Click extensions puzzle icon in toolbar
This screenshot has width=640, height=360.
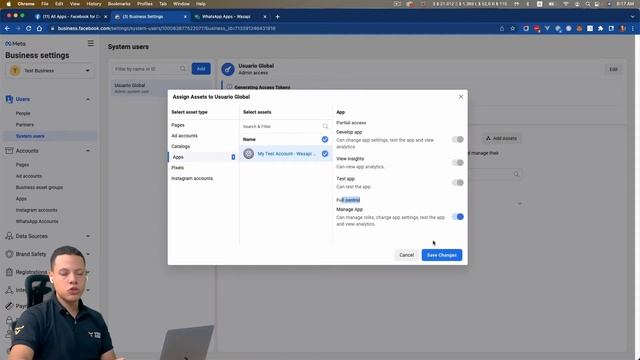pos(600,29)
